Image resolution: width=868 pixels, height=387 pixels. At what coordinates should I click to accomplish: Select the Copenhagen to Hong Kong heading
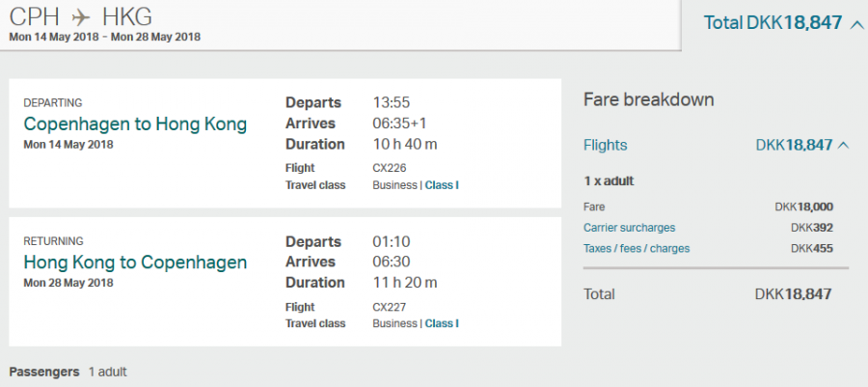[x=135, y=124]
